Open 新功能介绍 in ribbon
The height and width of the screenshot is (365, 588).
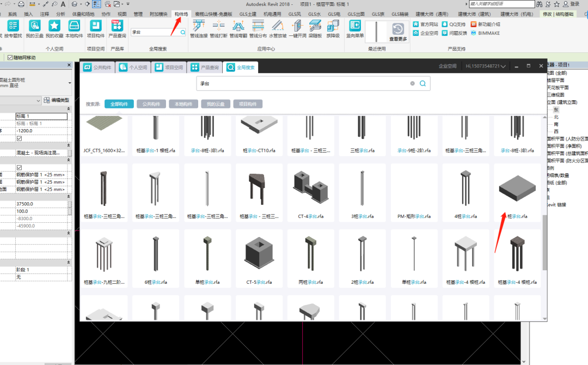point(485,24)
